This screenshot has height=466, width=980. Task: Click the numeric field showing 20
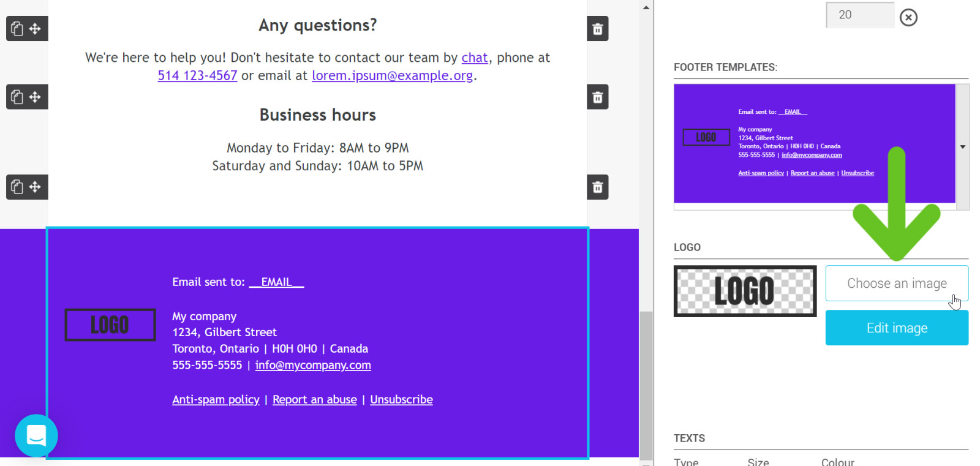[859, 15]
